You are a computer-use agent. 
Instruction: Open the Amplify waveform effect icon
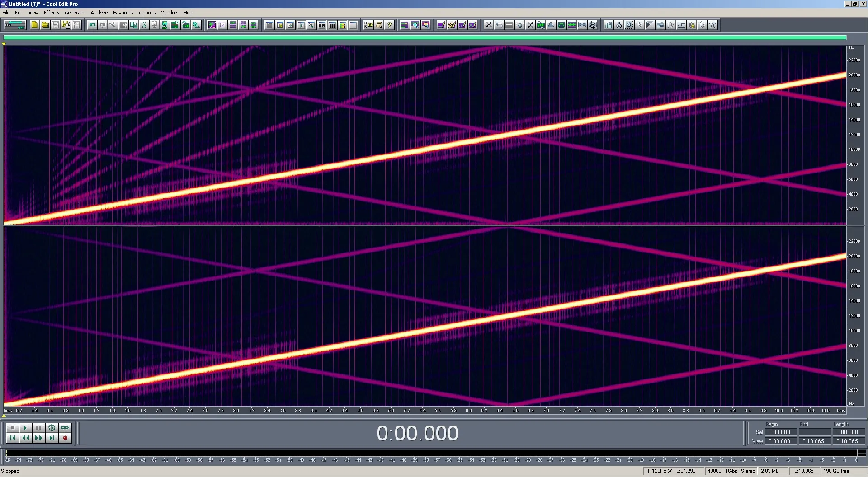point(541,25)
